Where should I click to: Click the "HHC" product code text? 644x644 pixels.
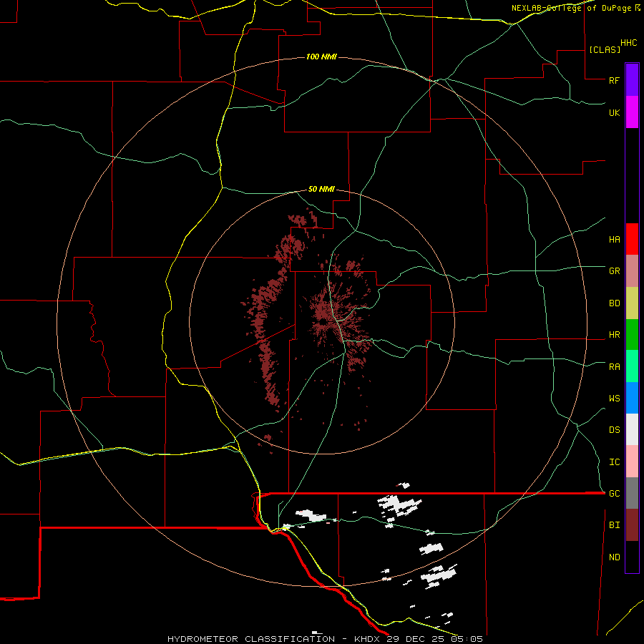(628, 43)
